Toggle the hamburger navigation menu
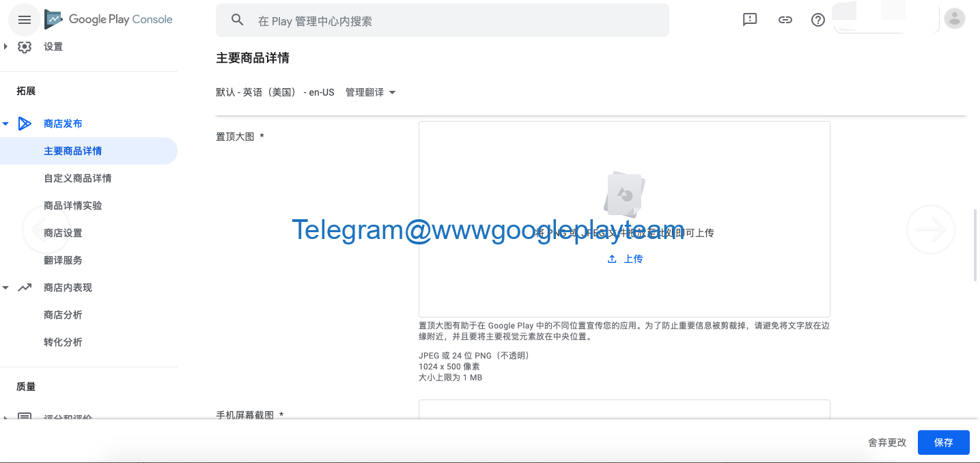 pyautogui.click(x=25, y=20)
